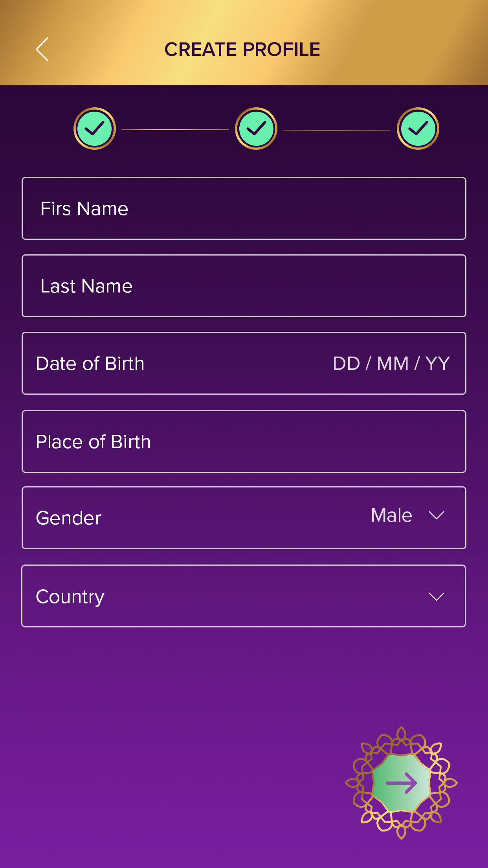Open the Country dropdown chevron
The height and width of the screenshot is (868, 488).
click(x=436, y=596)
